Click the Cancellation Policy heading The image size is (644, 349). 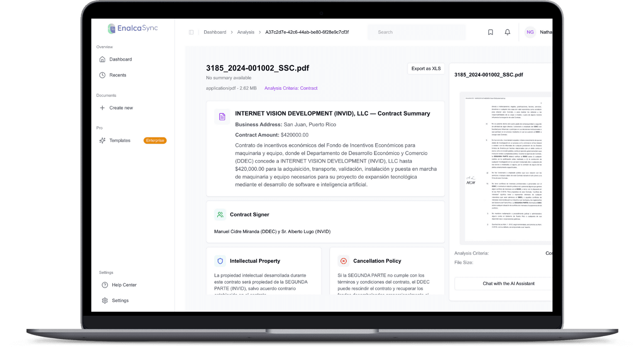click(377, 261)
